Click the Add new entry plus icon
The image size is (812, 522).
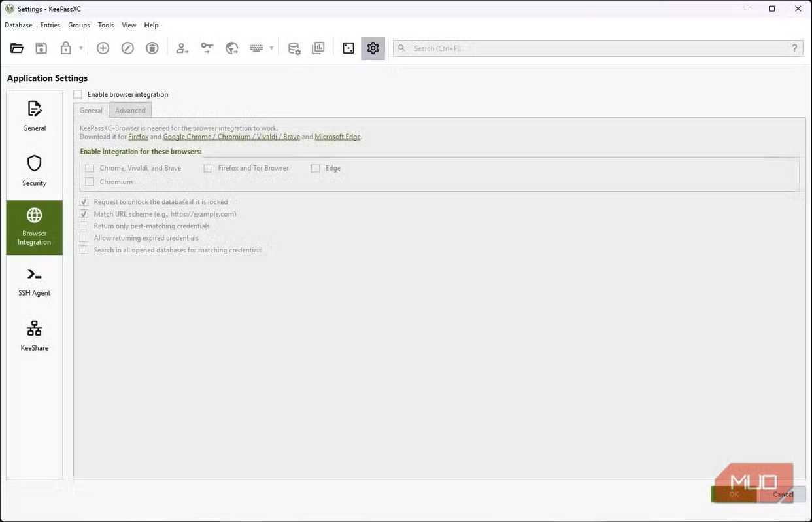[x=103, y=48]
